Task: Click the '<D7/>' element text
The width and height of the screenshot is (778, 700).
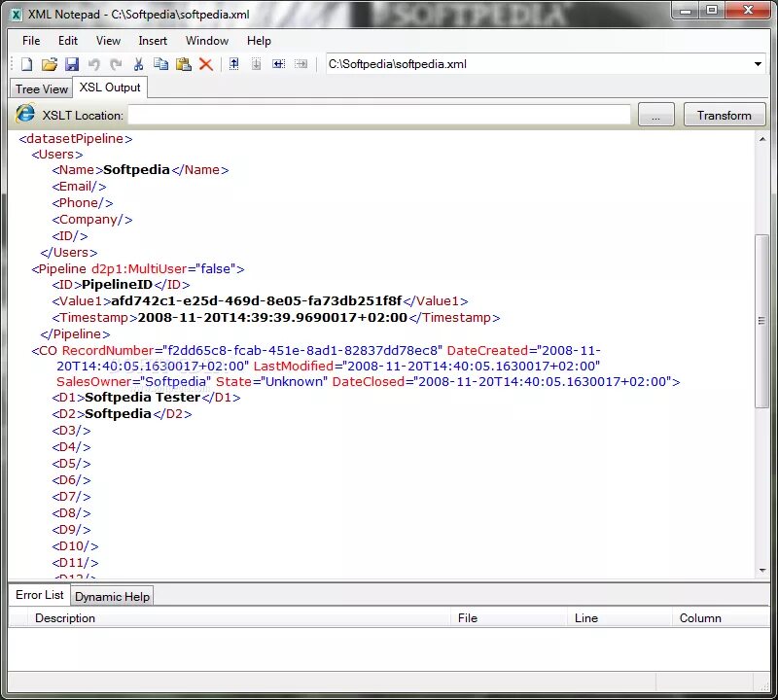Action: [71, 497]
